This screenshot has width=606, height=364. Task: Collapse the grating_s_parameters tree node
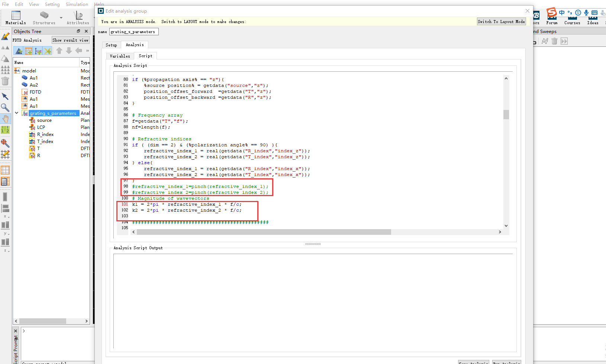pyautogui.click(x=17, y=113)
